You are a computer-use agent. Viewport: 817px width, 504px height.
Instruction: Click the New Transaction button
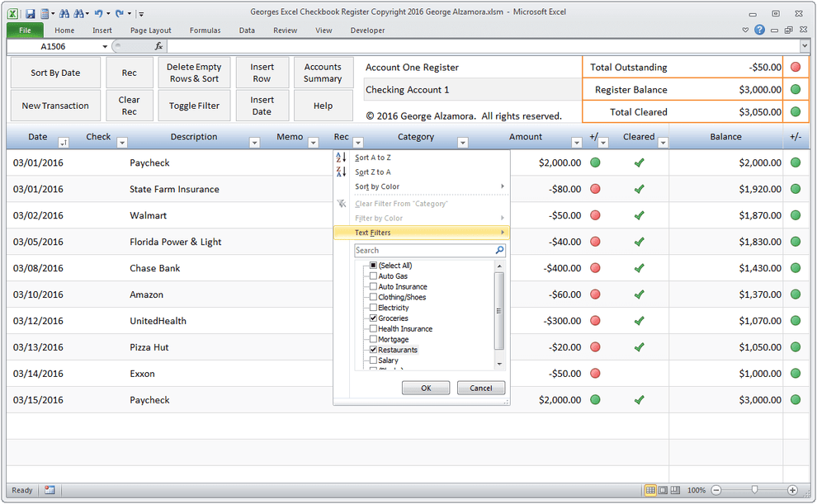tap(55, 105)
